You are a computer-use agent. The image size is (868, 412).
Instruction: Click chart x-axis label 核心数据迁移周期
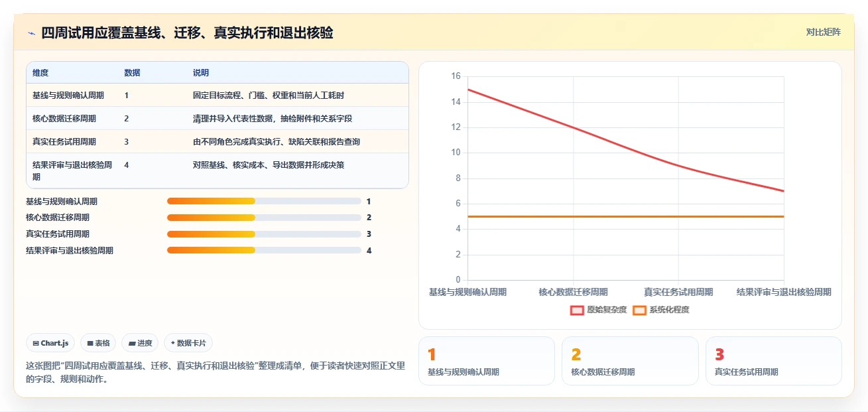click(573, 292)
